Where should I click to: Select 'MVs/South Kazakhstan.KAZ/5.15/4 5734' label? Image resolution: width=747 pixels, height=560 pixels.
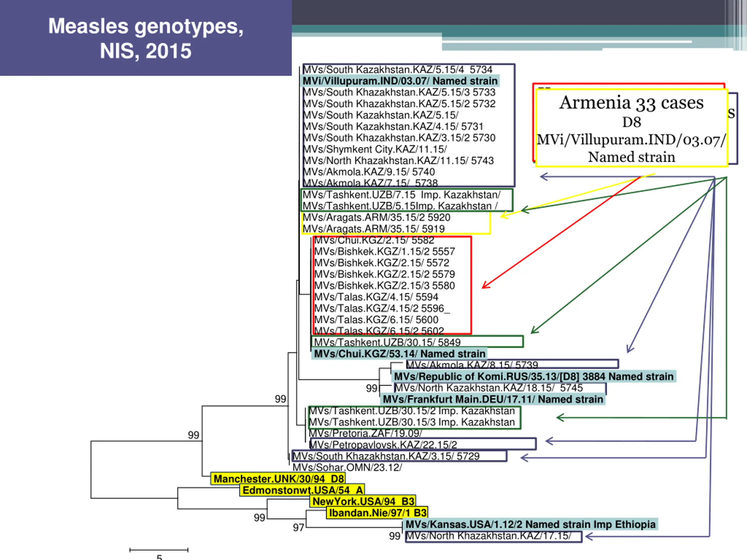(397, 69)
